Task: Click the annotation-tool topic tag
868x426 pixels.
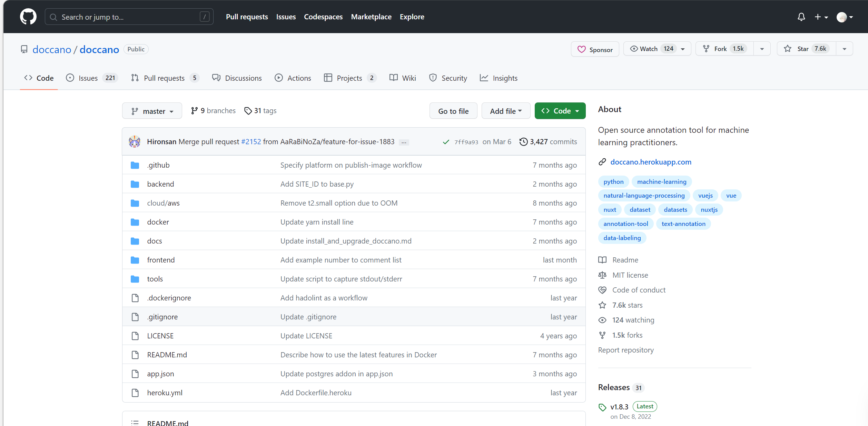Action: pos(625,224)
